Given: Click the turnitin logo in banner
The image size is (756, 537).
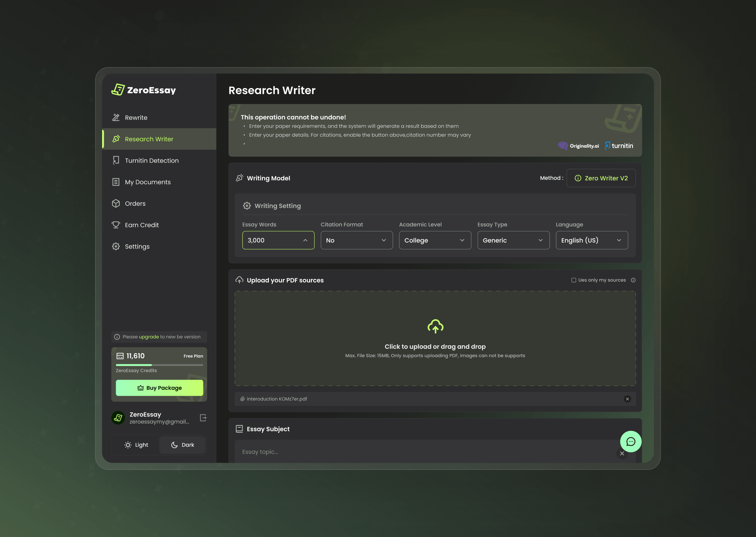Looking at the screenshot, I should (x=619, y=146).
